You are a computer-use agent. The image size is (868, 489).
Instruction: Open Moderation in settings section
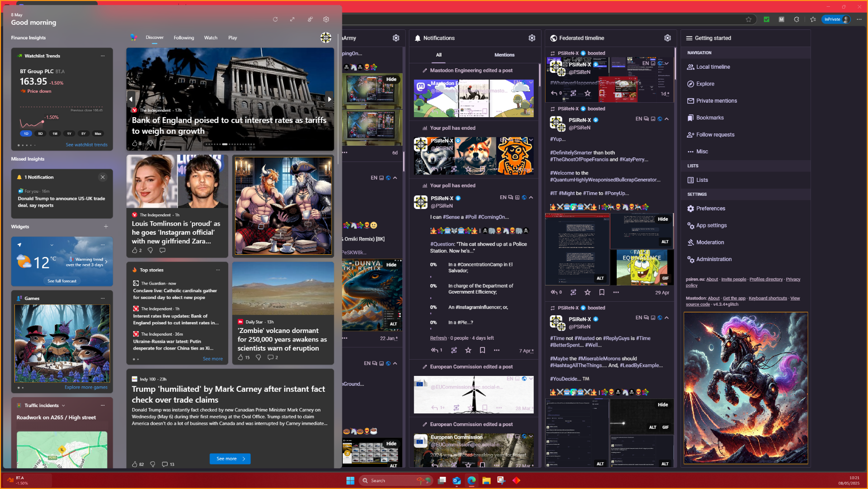tap(710, 242)
